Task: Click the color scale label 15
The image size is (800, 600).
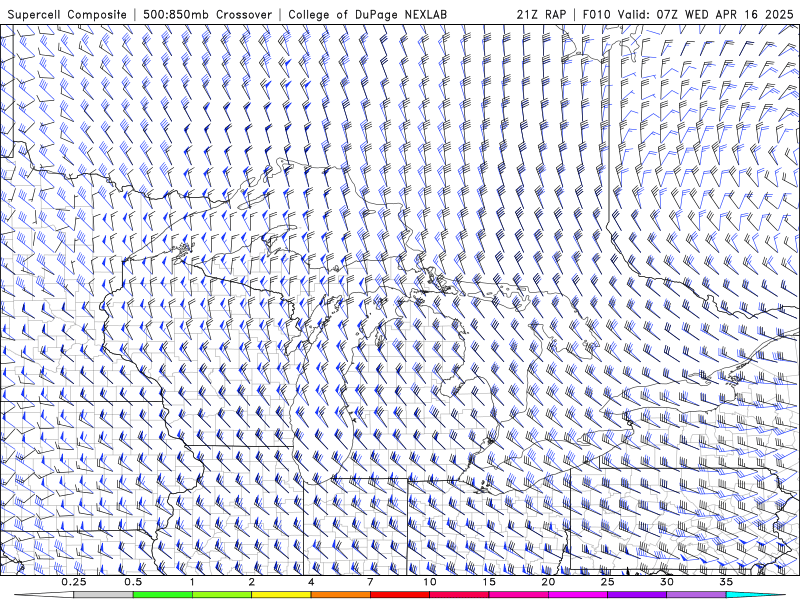Action: click(489, 582)
